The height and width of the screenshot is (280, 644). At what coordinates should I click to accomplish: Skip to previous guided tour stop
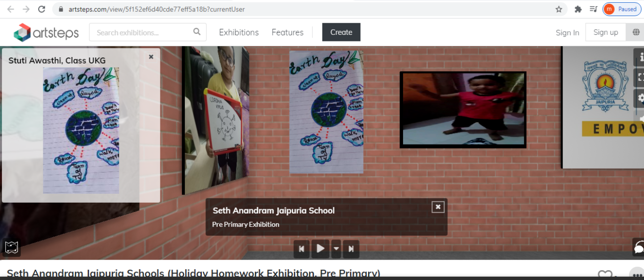(x=302, y=249)
